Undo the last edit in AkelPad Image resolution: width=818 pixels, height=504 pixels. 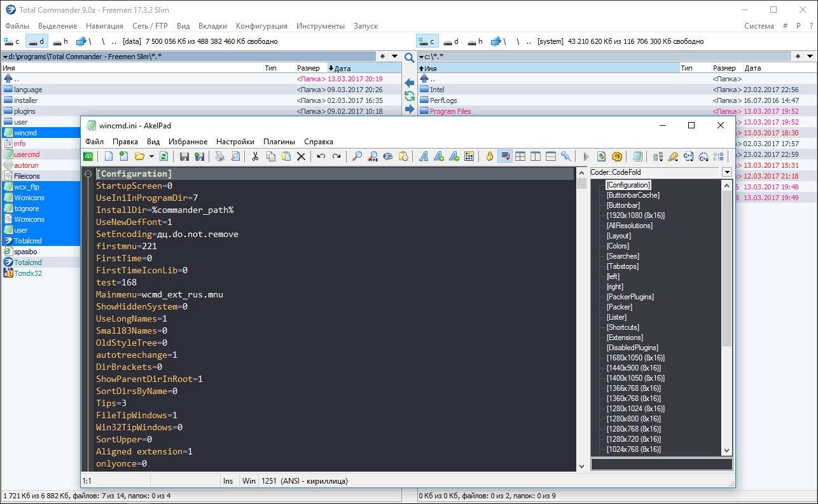tap(321, 156)
